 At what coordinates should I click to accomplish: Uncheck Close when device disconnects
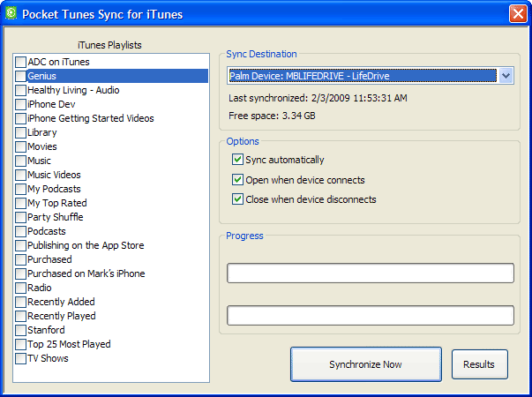pos(237,199)
